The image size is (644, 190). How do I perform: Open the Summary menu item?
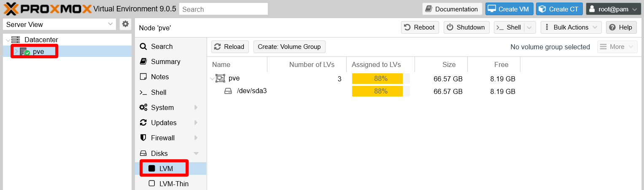[x=171, y=62]
